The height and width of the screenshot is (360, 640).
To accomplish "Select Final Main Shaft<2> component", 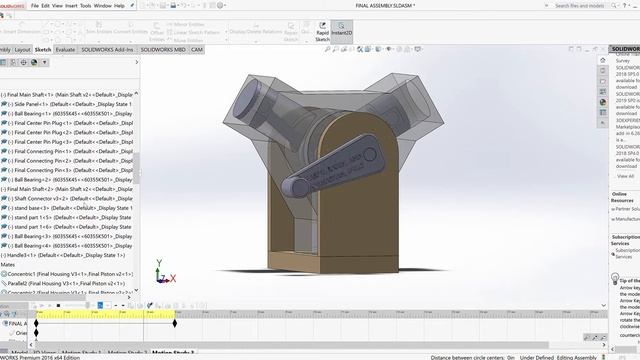I will pos(66,189).
